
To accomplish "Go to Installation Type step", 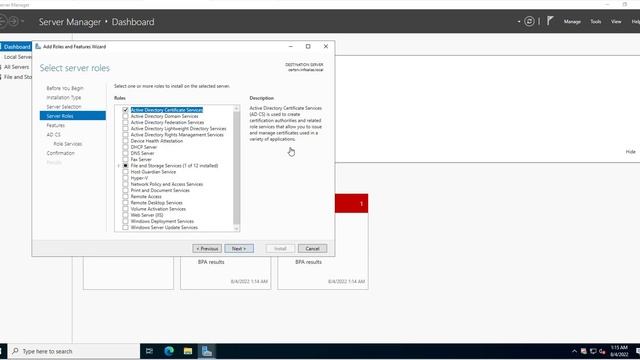I will pyautogui.click(x=64, y=98).
